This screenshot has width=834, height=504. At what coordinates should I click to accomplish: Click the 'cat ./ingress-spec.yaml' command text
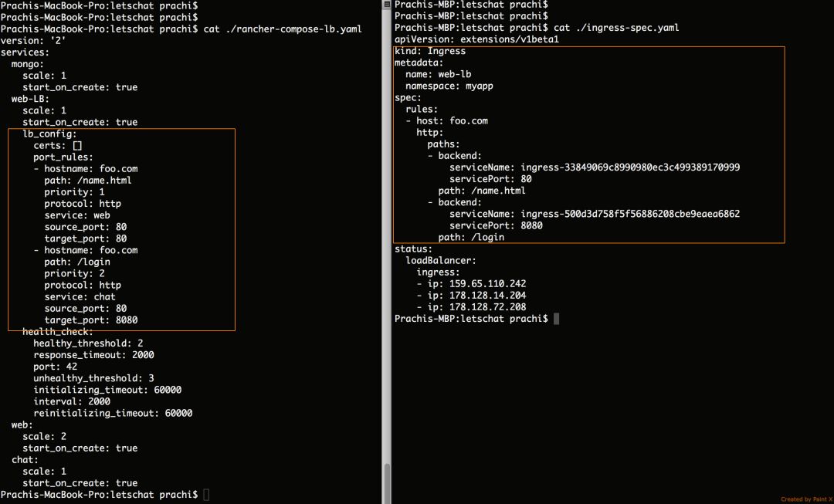[x=616, y=28]
